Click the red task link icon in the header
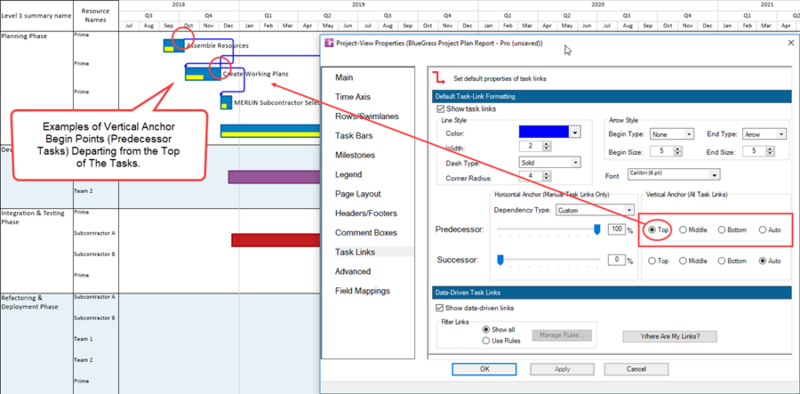800x394 pixels. pos(439,79)
